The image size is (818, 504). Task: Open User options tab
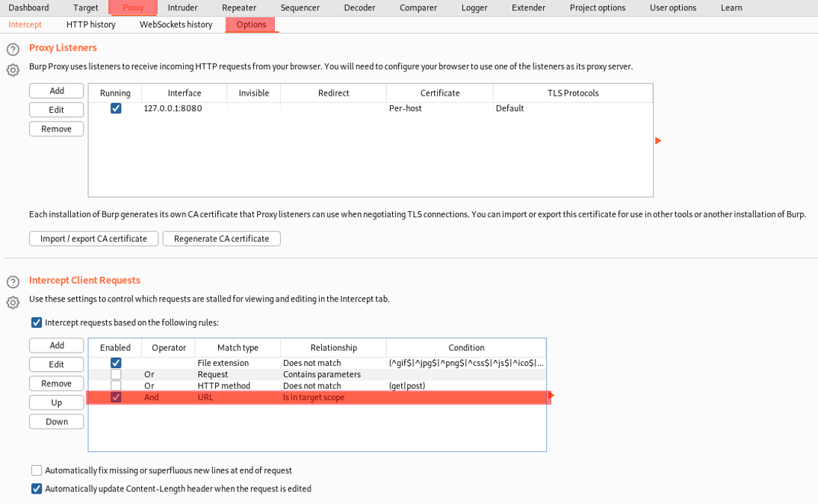673,7
